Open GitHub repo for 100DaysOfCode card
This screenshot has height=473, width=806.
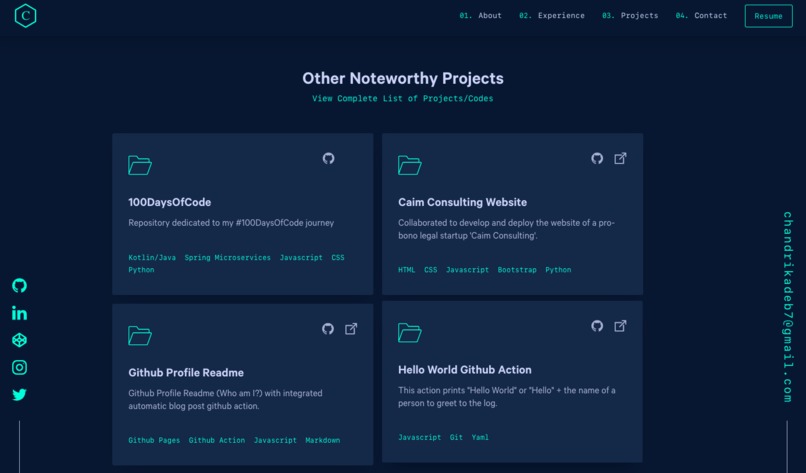point(328,158)
